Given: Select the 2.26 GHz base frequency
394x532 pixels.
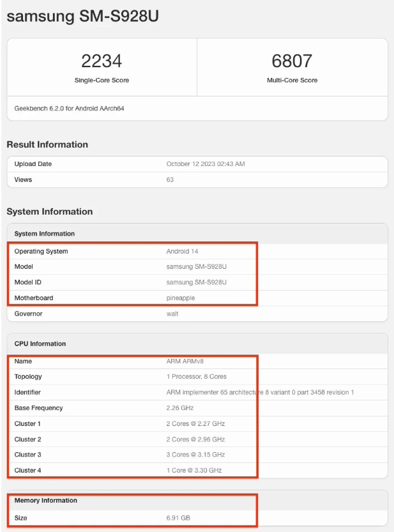Looking at the screenshot, I should [180, 408].
